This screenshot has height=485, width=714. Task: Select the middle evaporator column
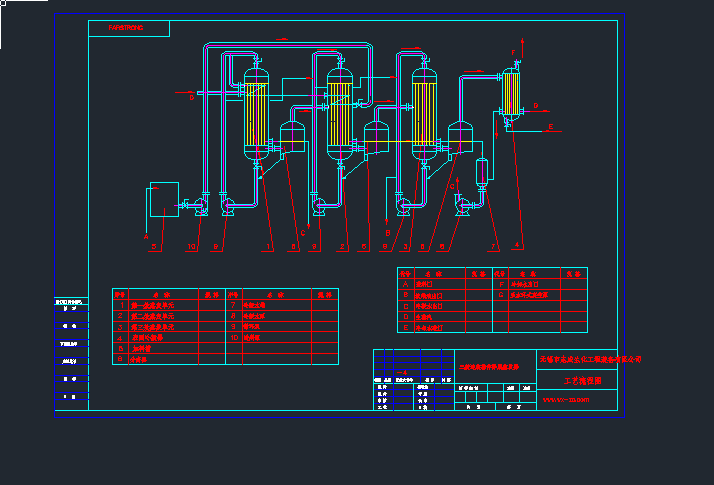click(x=341, y=110)
